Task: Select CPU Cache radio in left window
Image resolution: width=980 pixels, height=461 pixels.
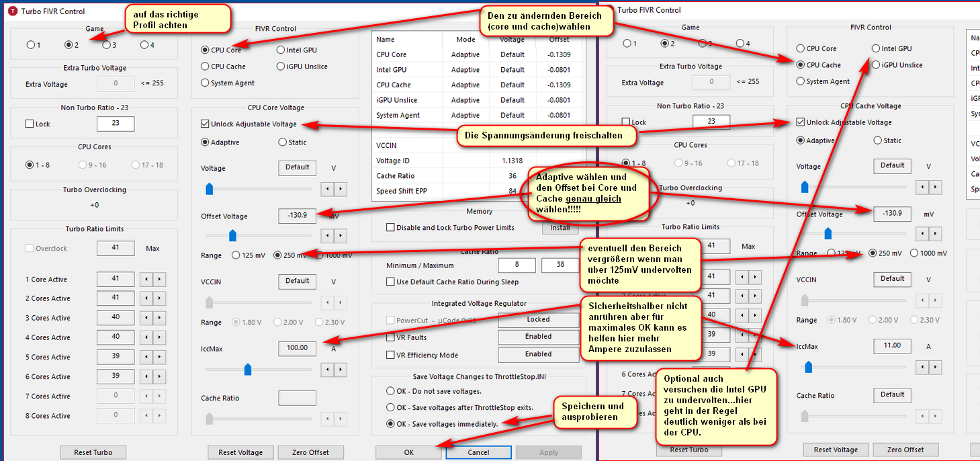Action: coord(205,67)
